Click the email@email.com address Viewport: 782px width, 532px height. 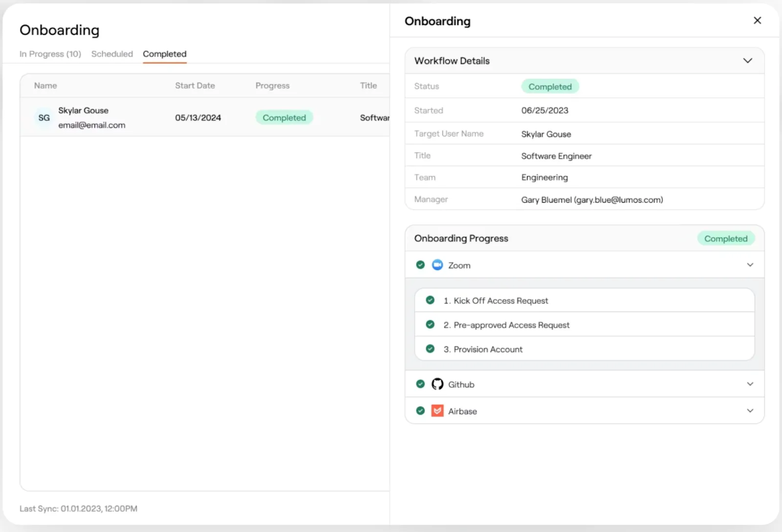click(92, 125)
